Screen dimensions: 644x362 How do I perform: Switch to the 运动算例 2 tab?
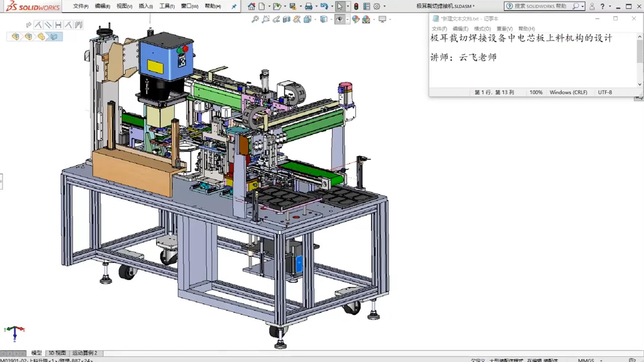click(85, 353)
